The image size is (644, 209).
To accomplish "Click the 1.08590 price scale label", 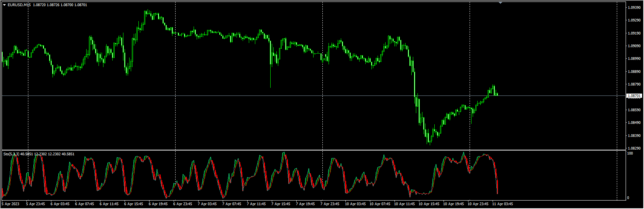I will [634, 110].
